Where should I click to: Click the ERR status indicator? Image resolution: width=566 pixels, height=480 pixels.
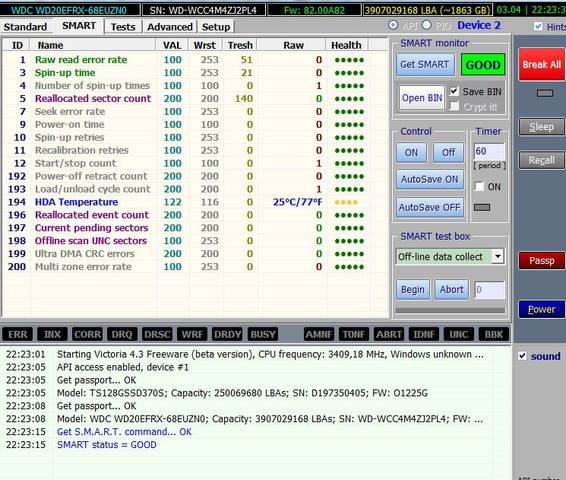point(17,335)
